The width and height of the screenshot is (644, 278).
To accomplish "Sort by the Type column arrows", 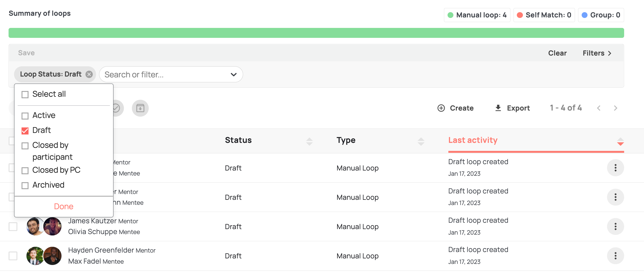I will pyautogui.click(x=421, y=141).
